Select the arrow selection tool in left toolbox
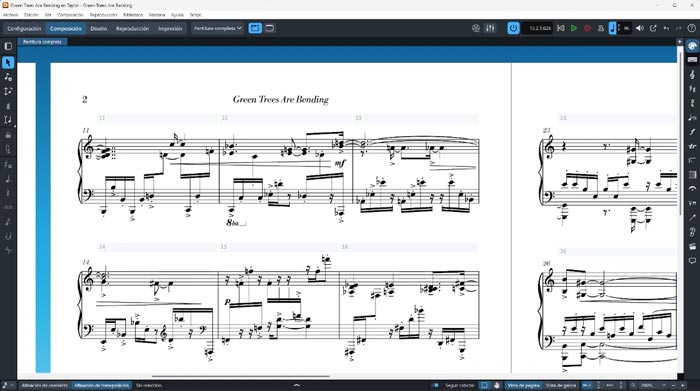Screen dimensions: 700x391 point(8,63)
